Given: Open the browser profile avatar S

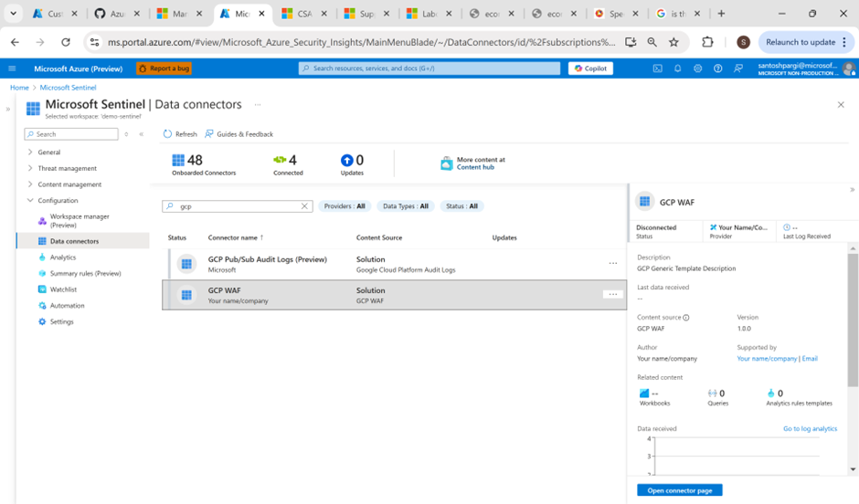Looking at the screenshot, I should click(743, 42).
